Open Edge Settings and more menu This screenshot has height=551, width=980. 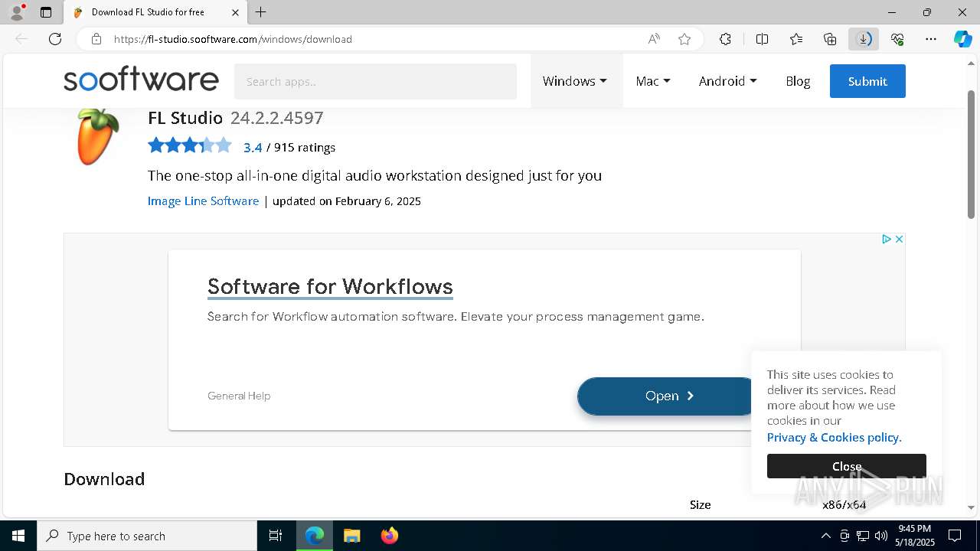click(x=931, y=39)
